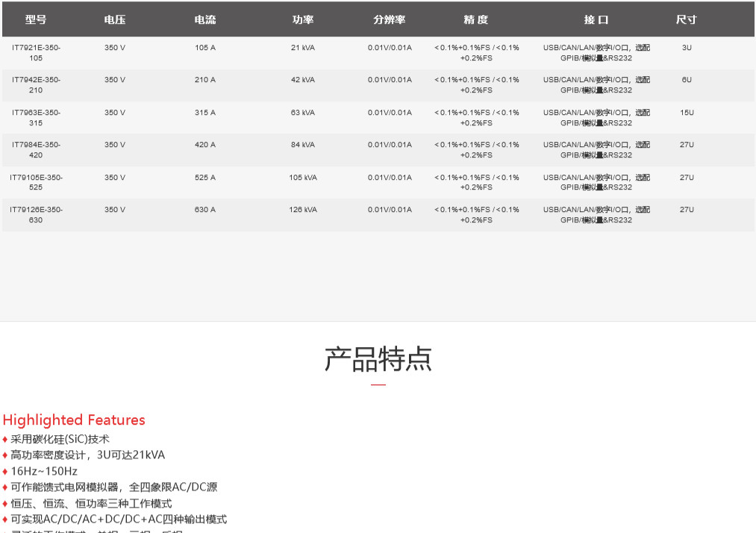Click the 15U size cell
The height and width of the screenshot is (533, 756).
(x=687, y=113)
